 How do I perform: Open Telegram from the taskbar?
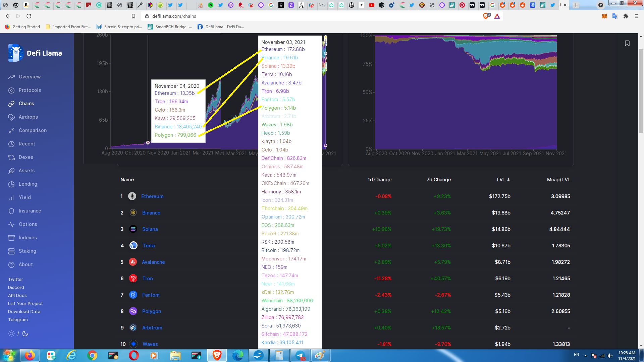pyautogui.click(x=300, y=355)
